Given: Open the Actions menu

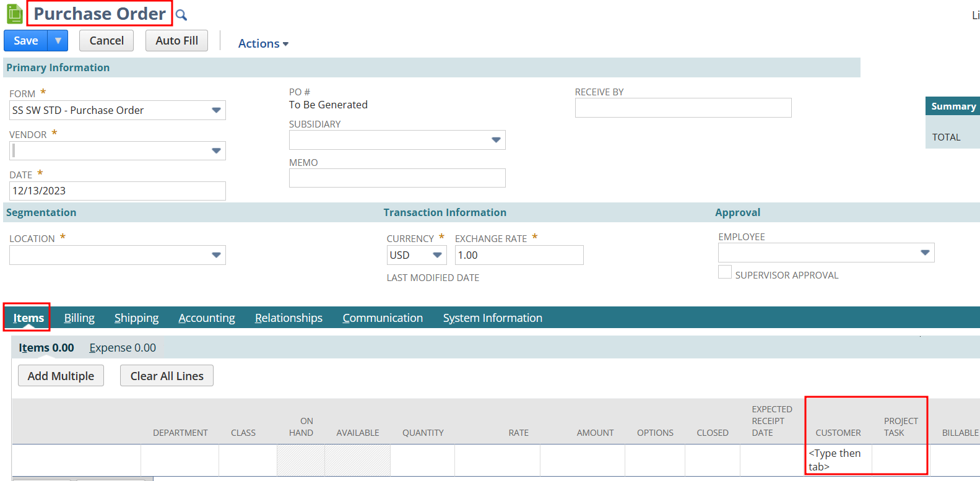Looking at the screenshot, I should (263, 43).
